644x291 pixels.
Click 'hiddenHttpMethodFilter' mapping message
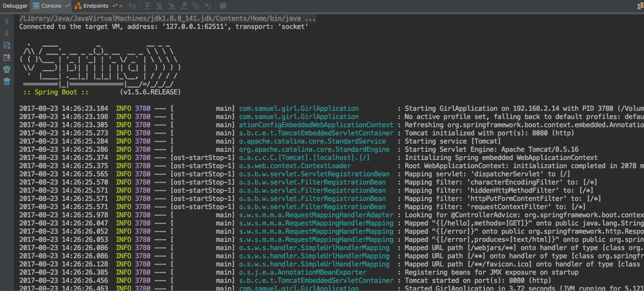[499, 190]
